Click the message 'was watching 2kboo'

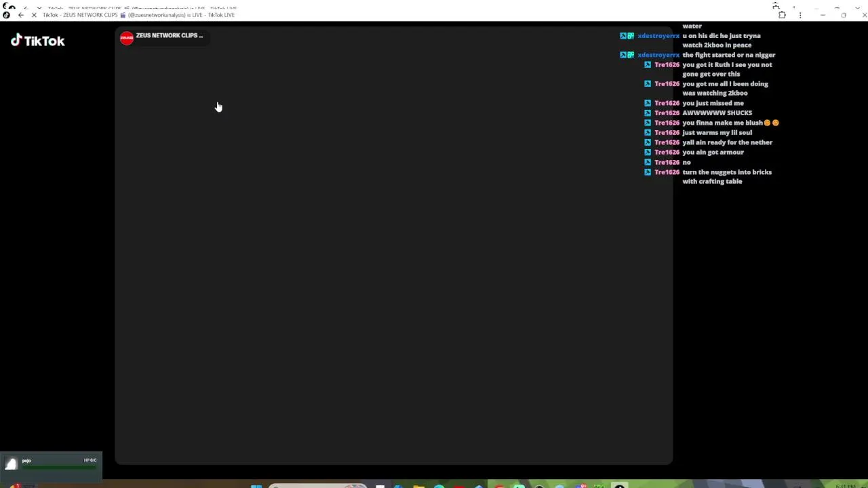(x=715, y=94)
